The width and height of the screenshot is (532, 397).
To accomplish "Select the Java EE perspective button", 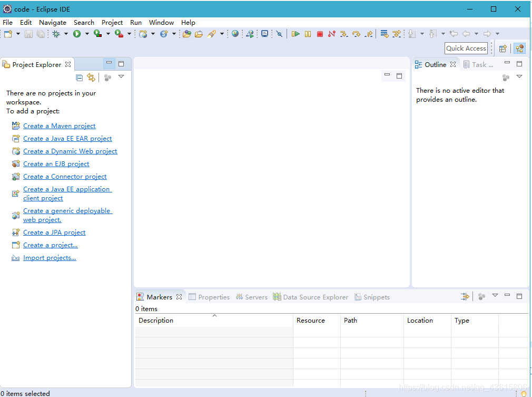I will pos(519,49).
